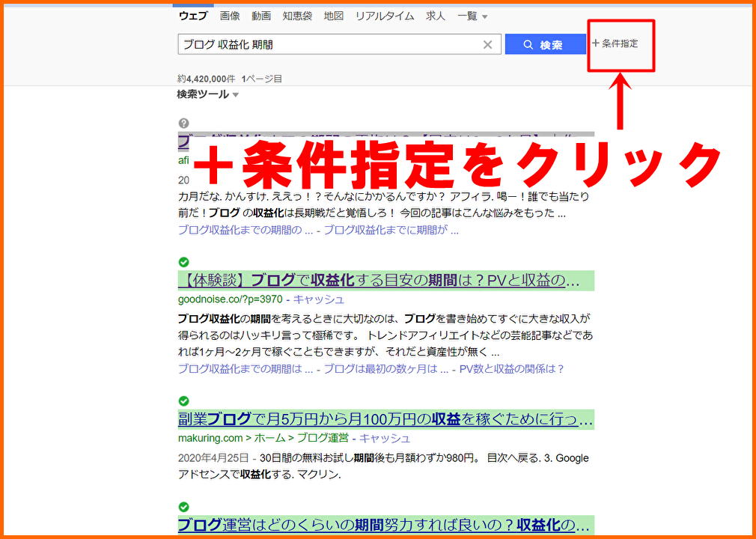The width and height of the screenshot is (756, 539).
Task: Open the 【体験談】ブログで収益化する目安の期間は result
Action: click(385, 281)
